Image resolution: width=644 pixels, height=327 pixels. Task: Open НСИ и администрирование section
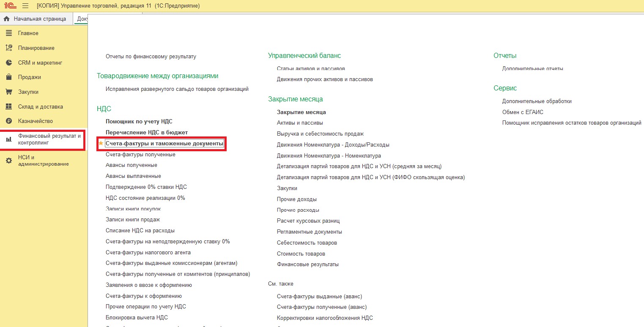coord(44,161)
